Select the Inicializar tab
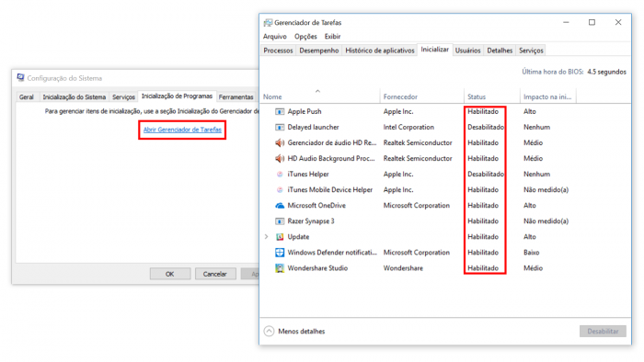Image resolution: width=644 pixels, height=362 pixels. tap(435, 50)
